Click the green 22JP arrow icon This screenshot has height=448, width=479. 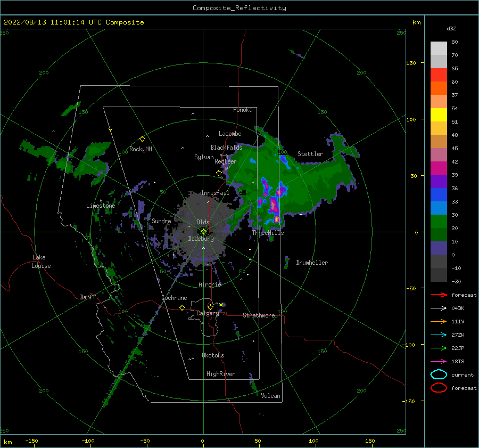click(x=439, y=348)
